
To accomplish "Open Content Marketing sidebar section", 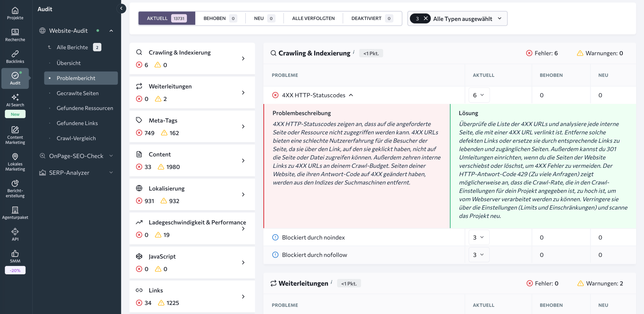I will click(x=15, y=135).
